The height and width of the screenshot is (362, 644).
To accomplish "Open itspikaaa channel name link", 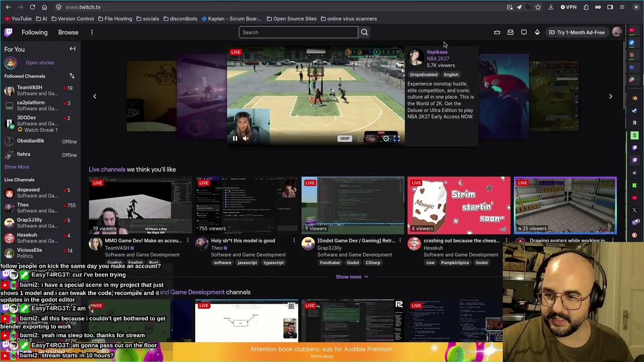I will (437, 52).
